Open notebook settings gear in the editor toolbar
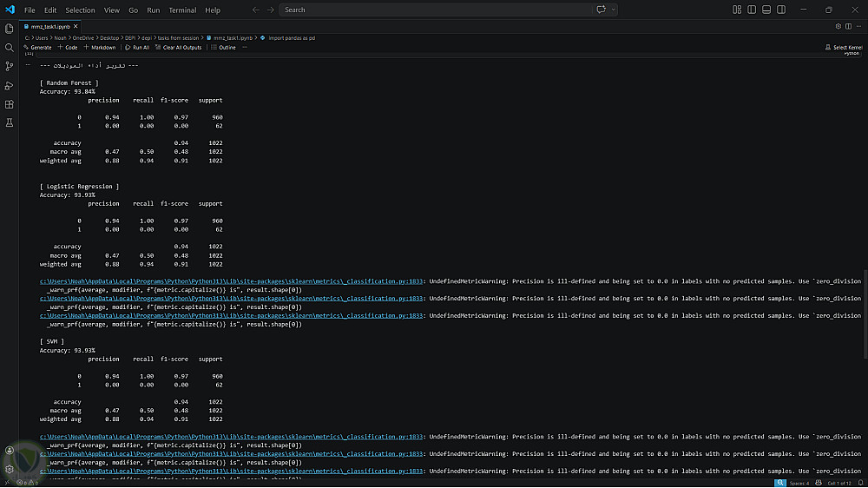 838,27
